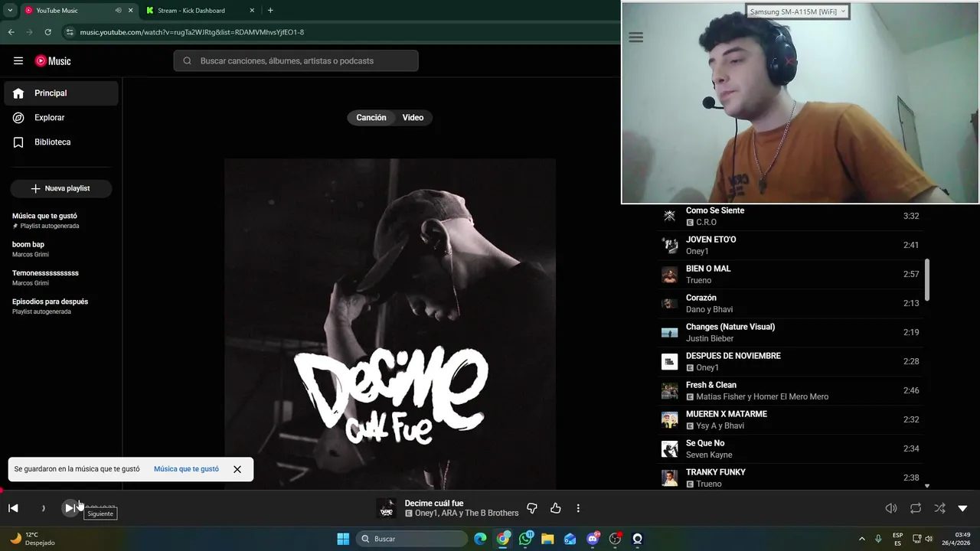
Task: Toggle repeat mode
Action: [x=916, y=508]
